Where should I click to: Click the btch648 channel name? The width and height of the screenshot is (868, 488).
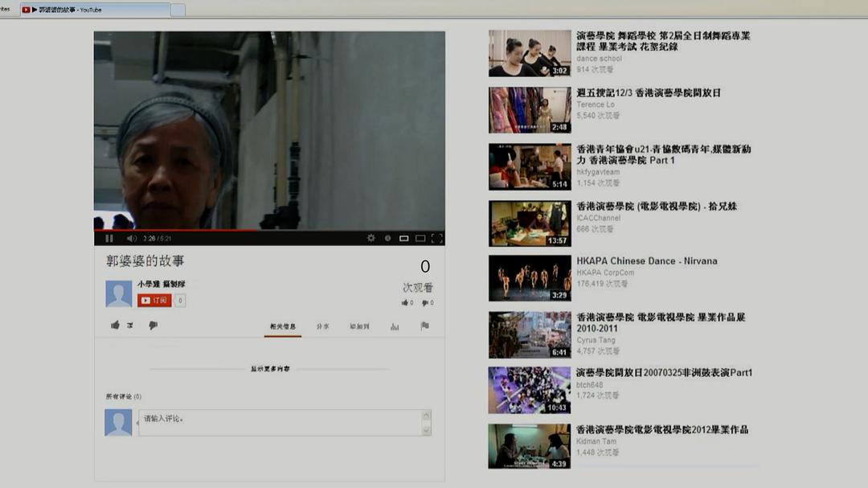coord(590,384)
